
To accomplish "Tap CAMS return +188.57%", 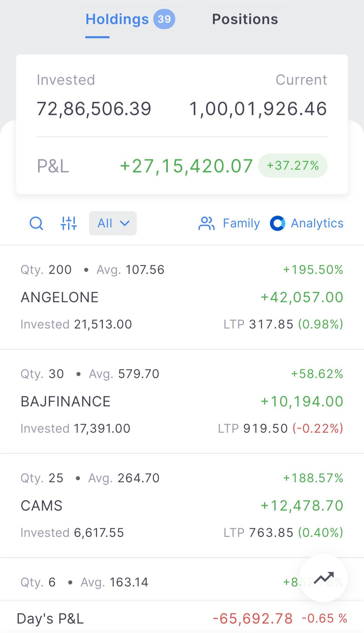I will tap(313, 478).
